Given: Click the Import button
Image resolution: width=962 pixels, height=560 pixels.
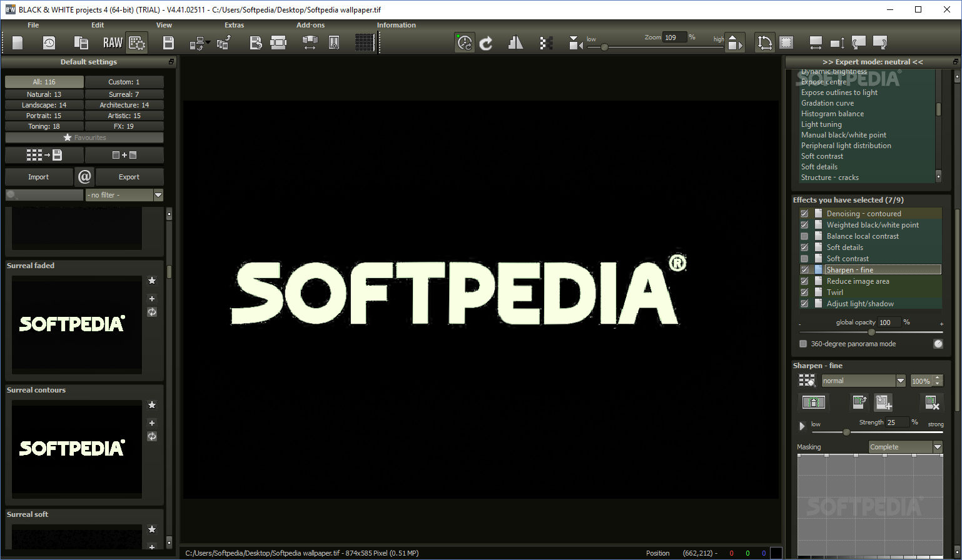Looking at the screenshot, I should pos(38,177).
